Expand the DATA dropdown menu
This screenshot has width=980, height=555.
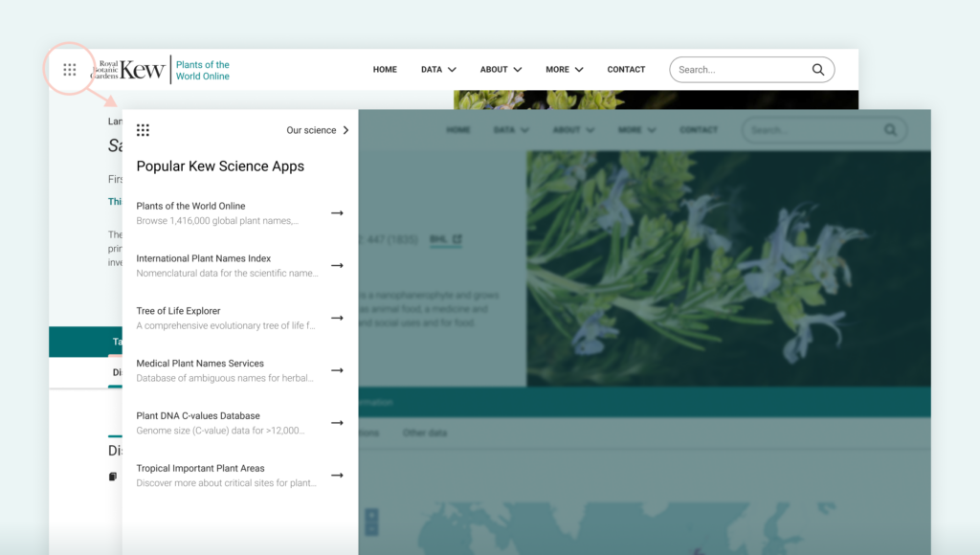438,69
